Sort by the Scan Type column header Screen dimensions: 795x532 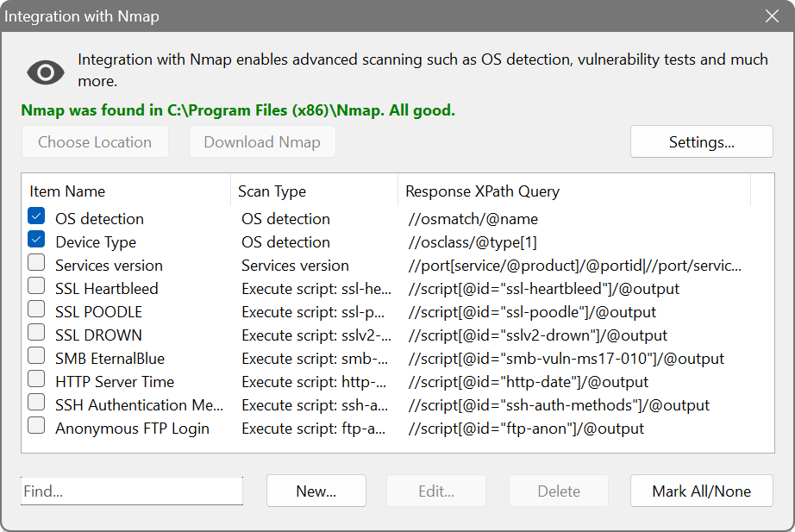tap(315, 191)
